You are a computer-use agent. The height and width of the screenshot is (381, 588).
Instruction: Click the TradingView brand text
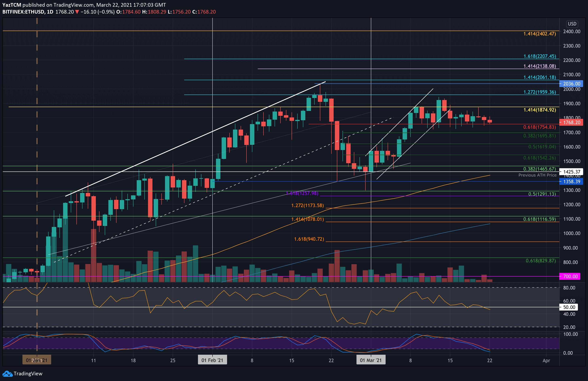28,374
